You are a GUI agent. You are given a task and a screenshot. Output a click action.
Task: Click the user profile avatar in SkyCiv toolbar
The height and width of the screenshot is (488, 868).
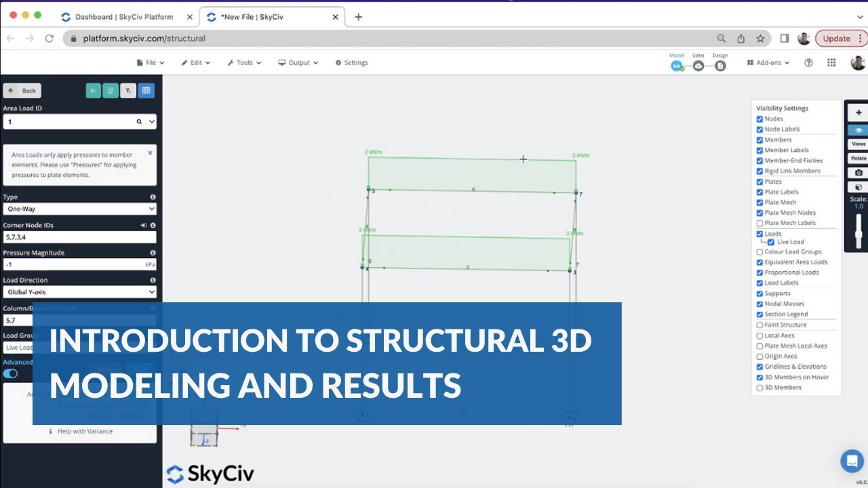pos(857,62)
